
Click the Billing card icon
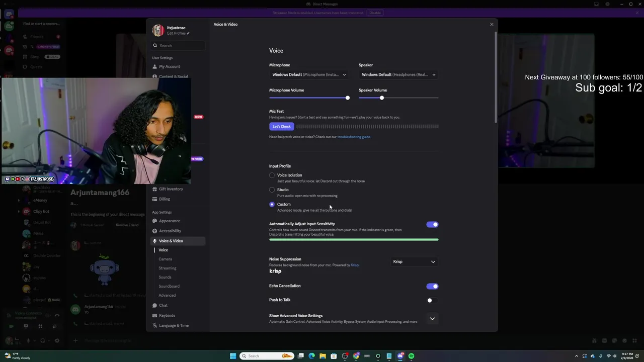click(155, 199)
